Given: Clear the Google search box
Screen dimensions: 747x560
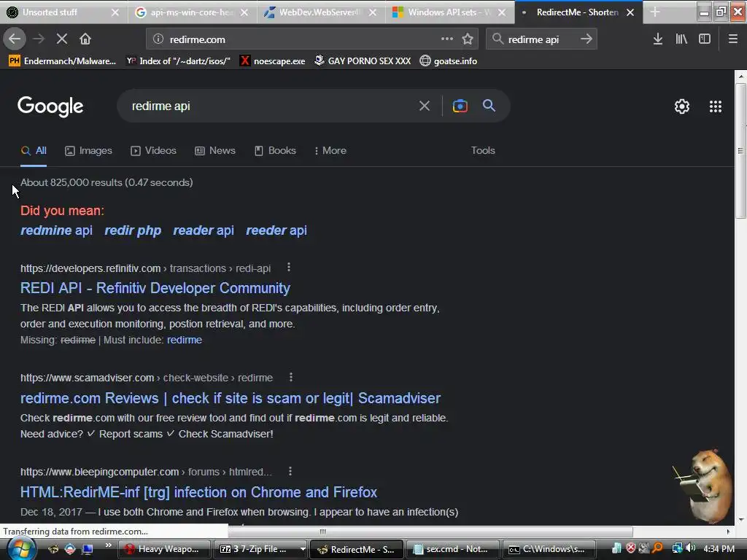Looking at the screenshot, I should pyautogui.click(x=425, y=106).
